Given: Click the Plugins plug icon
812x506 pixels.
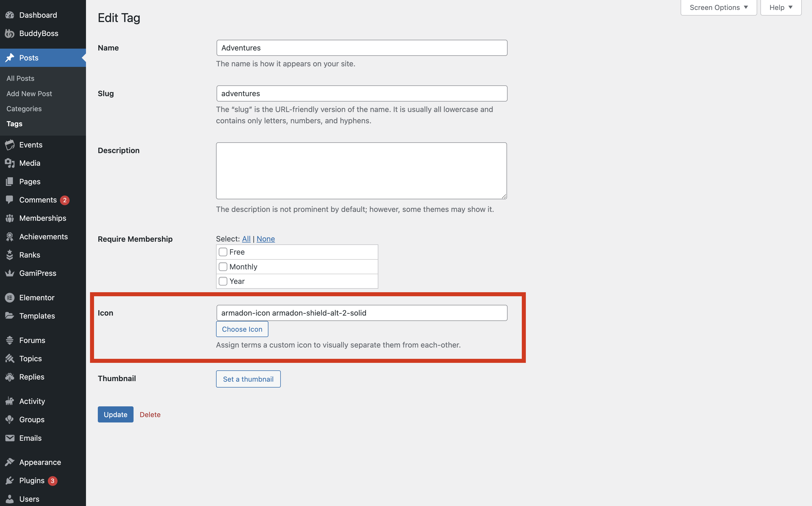Looking at the screenshot, I should pos(10,480).
